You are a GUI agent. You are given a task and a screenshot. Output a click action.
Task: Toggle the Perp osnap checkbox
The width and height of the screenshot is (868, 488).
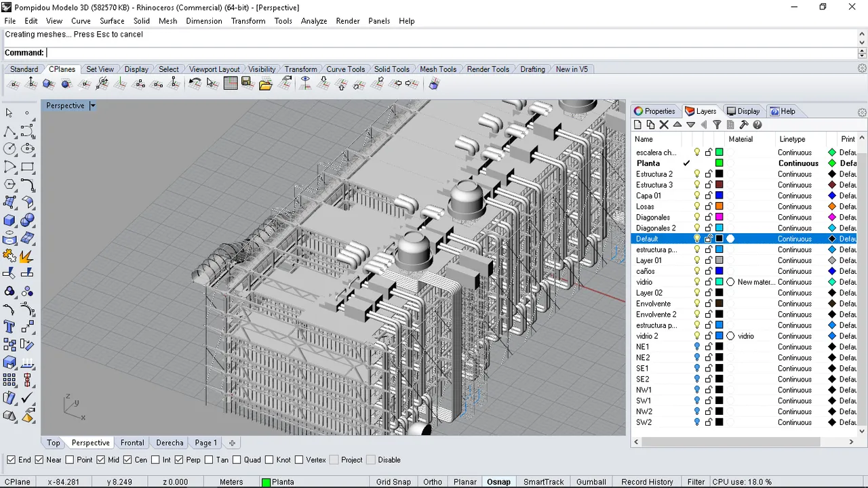(179, 460)
